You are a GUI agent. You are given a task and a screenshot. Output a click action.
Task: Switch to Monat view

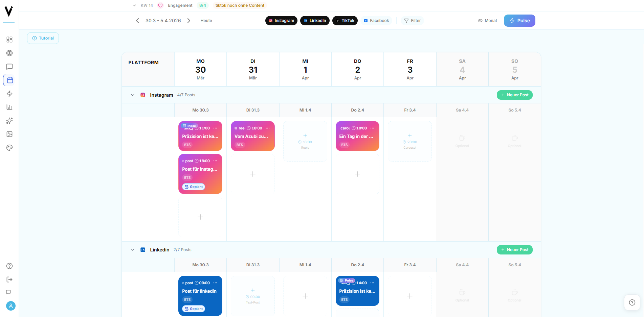pyautogui.click(x=487, y=21)
